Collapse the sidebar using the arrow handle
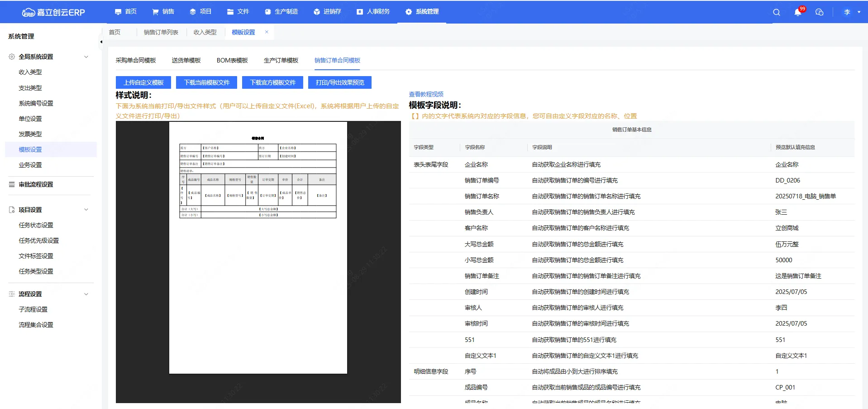868x409 pixels. [101, 42]
